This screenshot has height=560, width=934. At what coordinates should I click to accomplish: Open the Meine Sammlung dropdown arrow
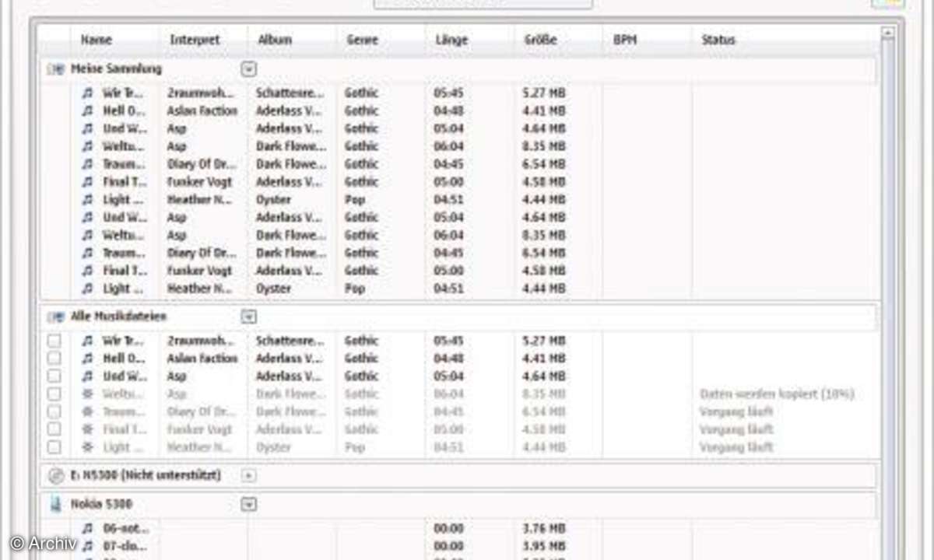pos(248,69)
